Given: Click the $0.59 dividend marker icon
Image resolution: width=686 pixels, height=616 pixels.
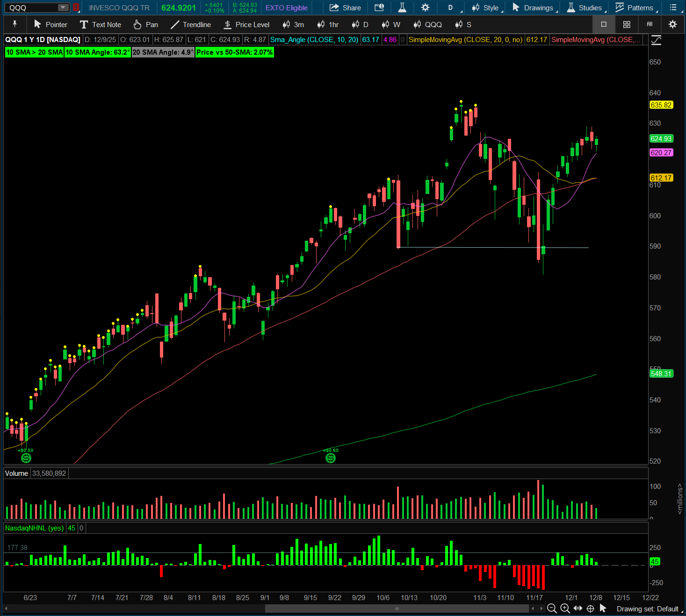Looking at the screenshot, I should (x=26, y=458).
